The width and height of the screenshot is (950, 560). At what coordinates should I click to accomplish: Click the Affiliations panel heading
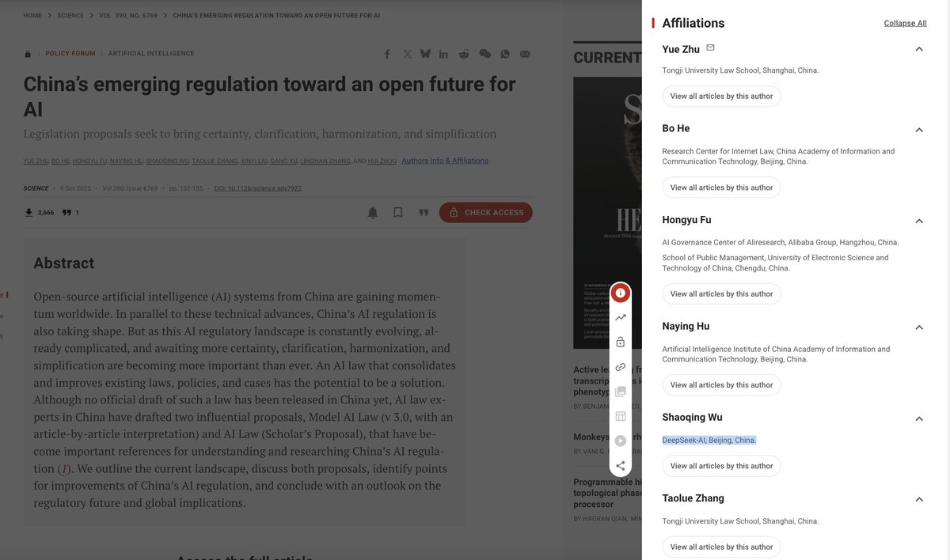(x=693, y=23)
